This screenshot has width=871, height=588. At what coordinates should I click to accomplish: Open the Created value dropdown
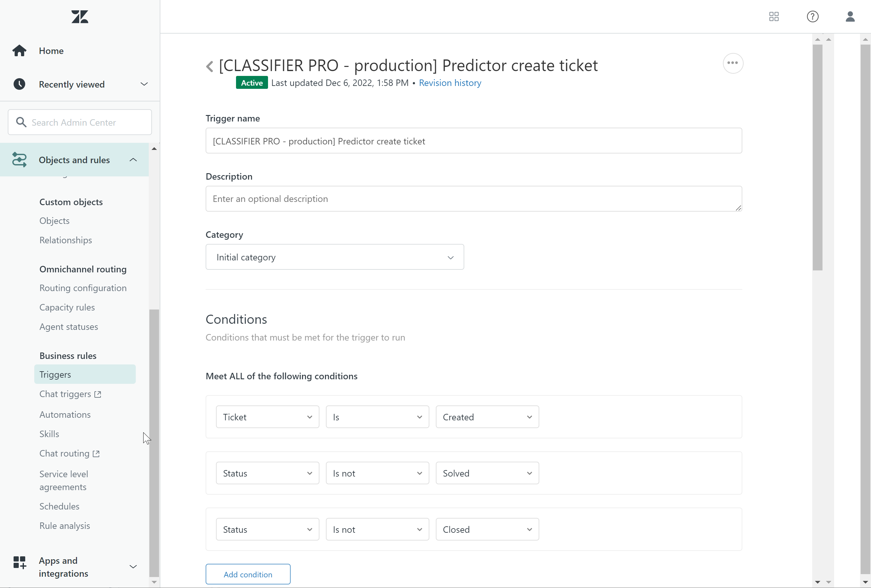point(487,417)
